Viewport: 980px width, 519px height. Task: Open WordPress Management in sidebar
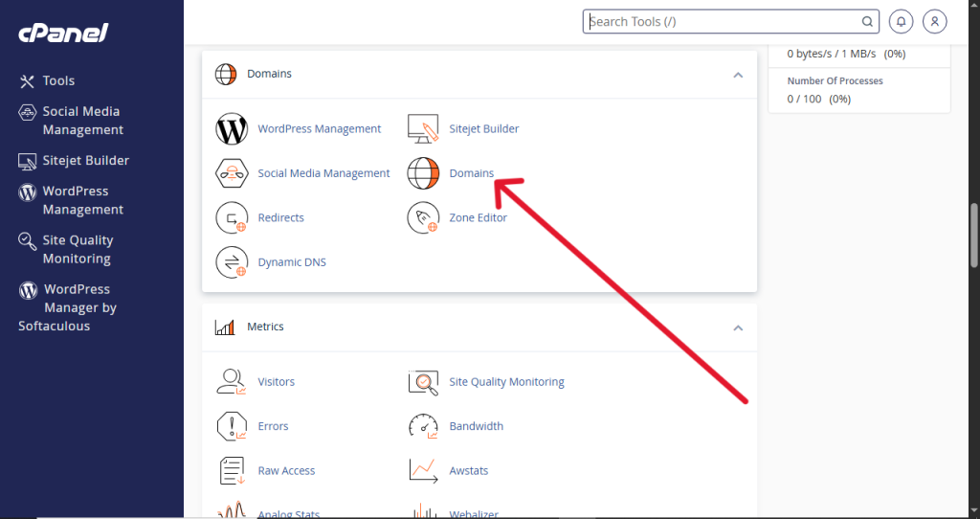(83, 200)
